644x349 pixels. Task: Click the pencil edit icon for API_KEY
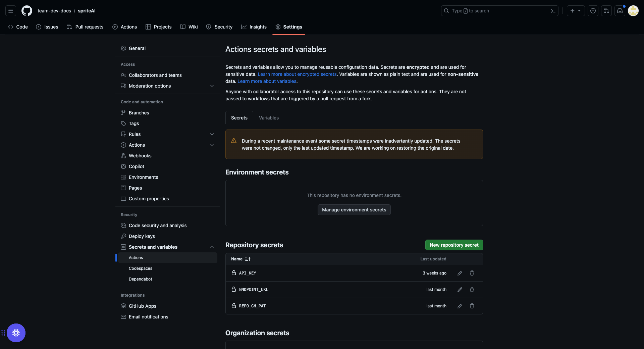pyautogui.click(x=460, y=273)
